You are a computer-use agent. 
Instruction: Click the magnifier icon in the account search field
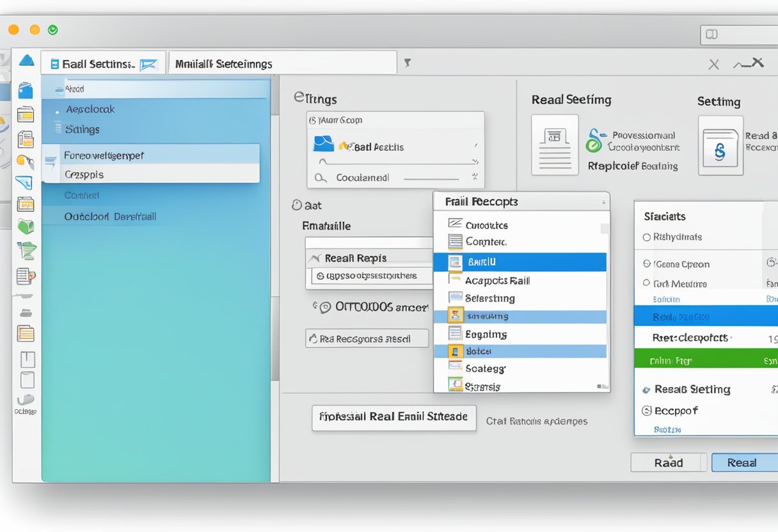(x=321, y=177)
